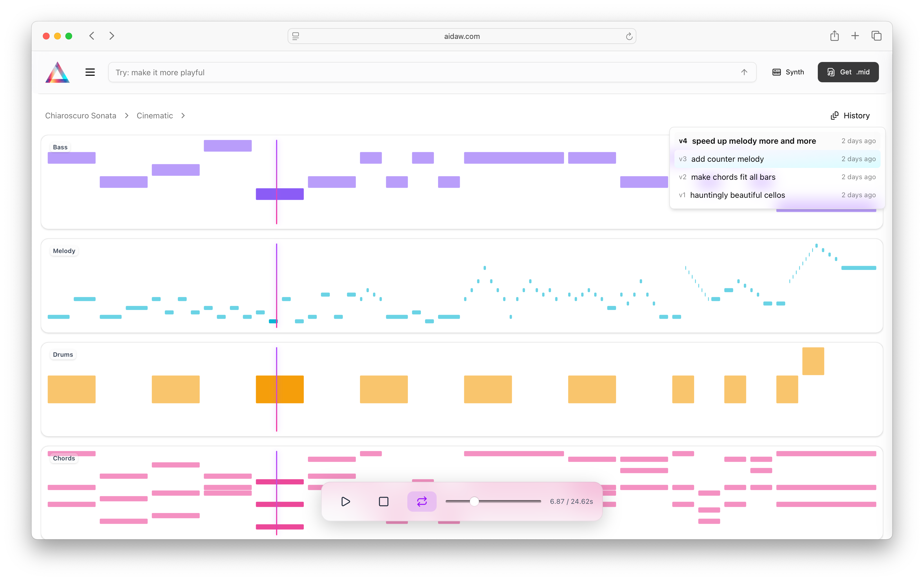Open the hamburger menu
924x581 pixels.
coord(90,72)
